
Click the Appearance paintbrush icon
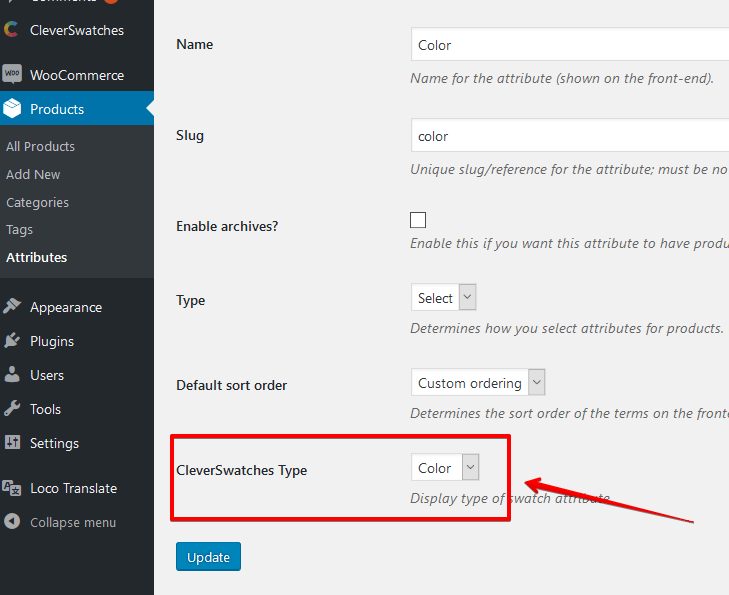pos(12,306)
